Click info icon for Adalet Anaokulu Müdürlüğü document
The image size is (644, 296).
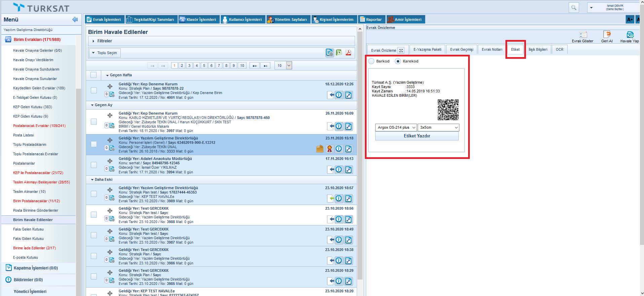click(339, 169)
